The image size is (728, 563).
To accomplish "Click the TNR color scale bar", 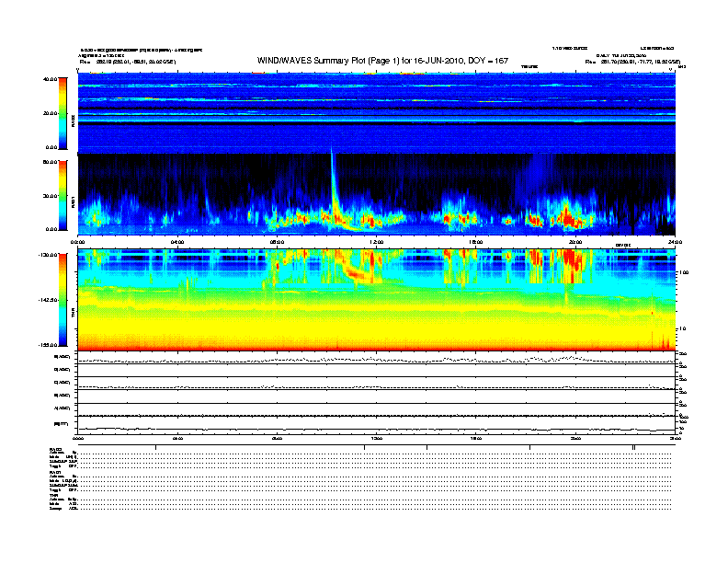I will click(x=63, y=300).
